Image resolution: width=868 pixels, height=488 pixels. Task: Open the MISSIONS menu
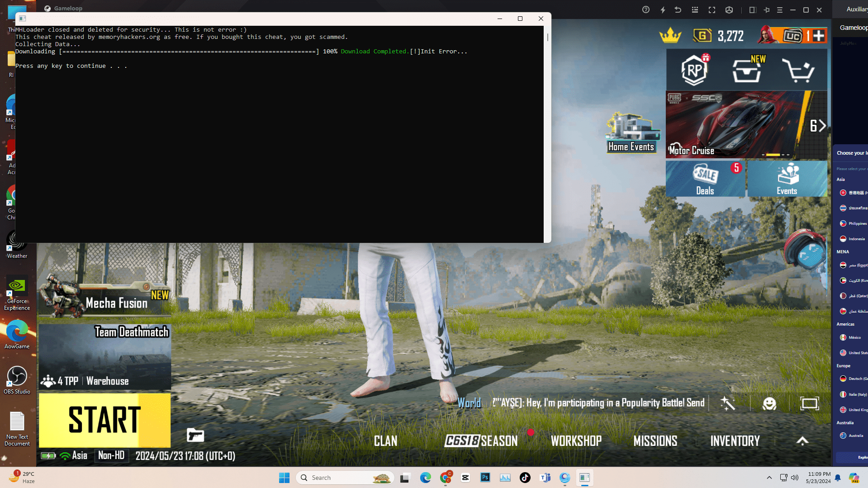[x=655, y=441]
